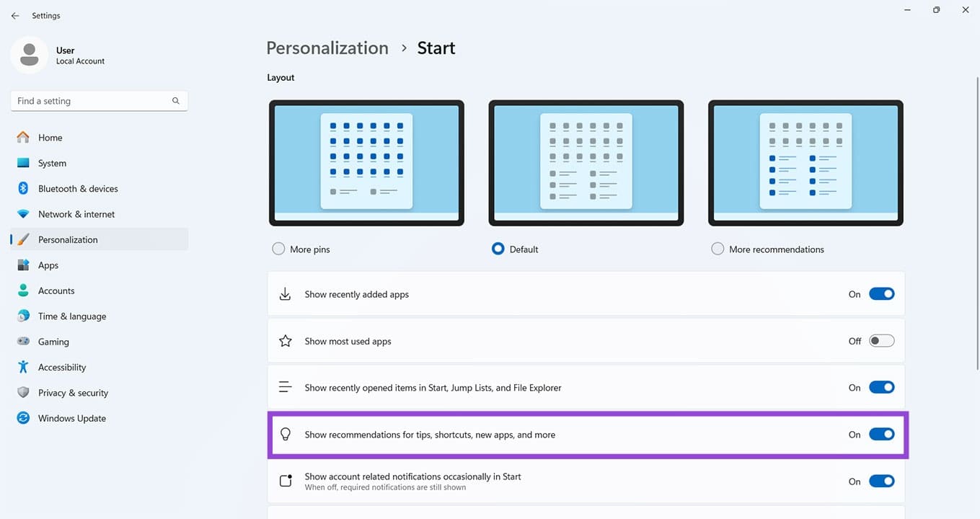Screen dimensions: 980x519
Task: Click the Accessibility person icon
Action: (x=24, y=367)
